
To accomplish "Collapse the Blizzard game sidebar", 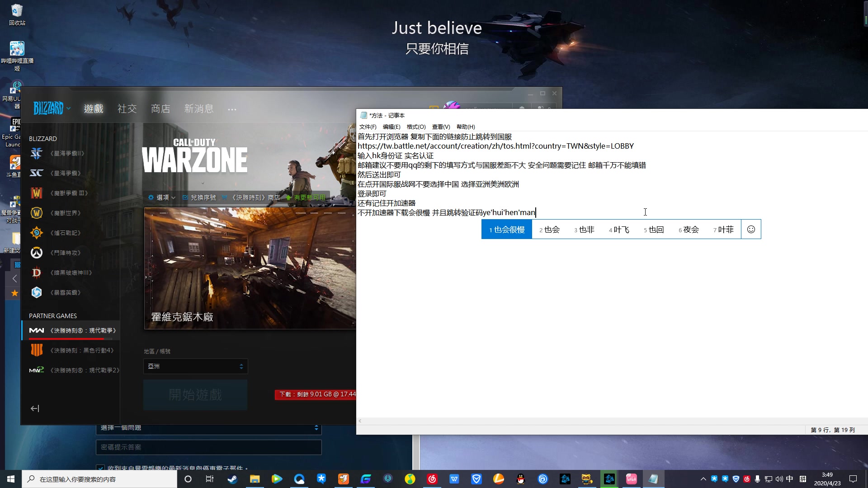I will coord(35,408).
